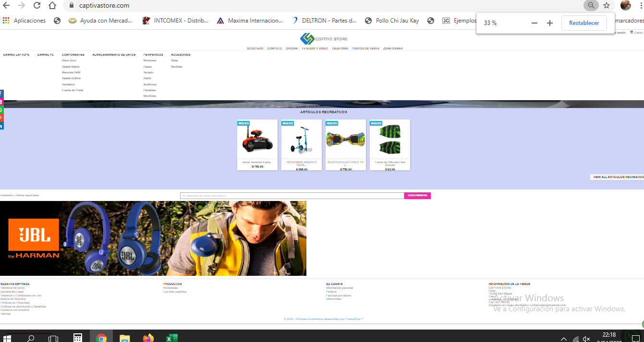Open the Scooter Eléctrico 10" product thumbnail
This screenshot has height=342, width=644.
click(x=346, y=139)
